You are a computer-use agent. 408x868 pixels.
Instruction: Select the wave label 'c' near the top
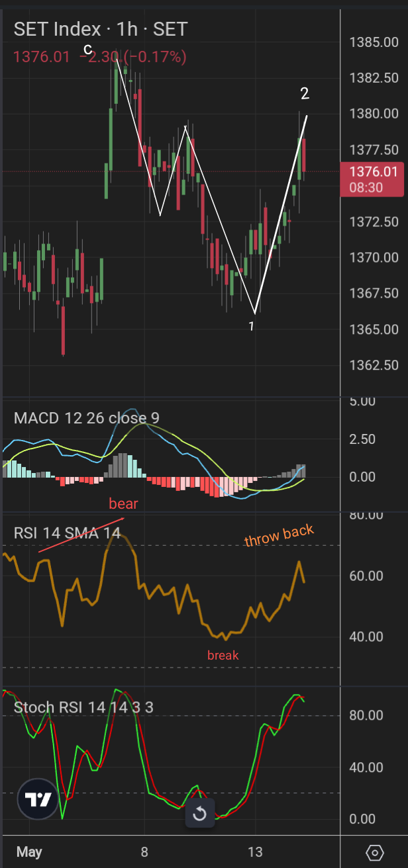tap(87, 48)
